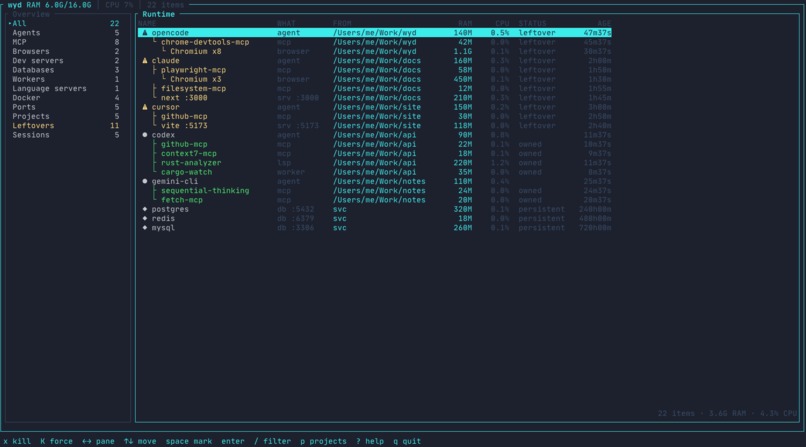Click the RAM 6.0G/16.0G header readout
This screenshot has width=806, height=447.
click(59, 5)
